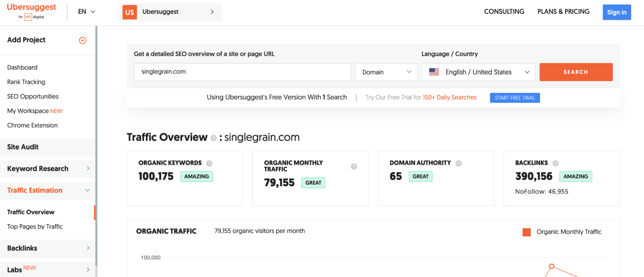Click START FREE TRIAL button
The width and height of the screenshot is (644, 277).
[x=515, y=98]
